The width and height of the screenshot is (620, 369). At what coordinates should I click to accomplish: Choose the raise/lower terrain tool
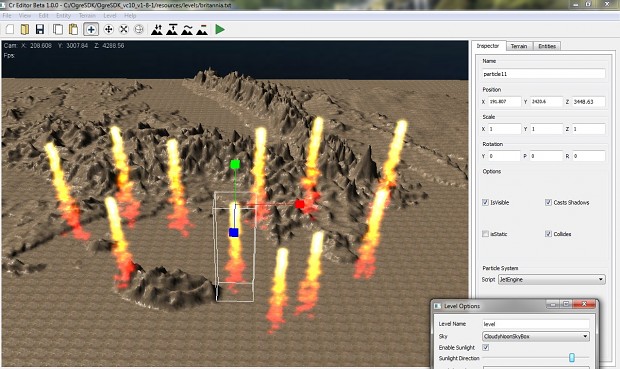coord(157,29)
